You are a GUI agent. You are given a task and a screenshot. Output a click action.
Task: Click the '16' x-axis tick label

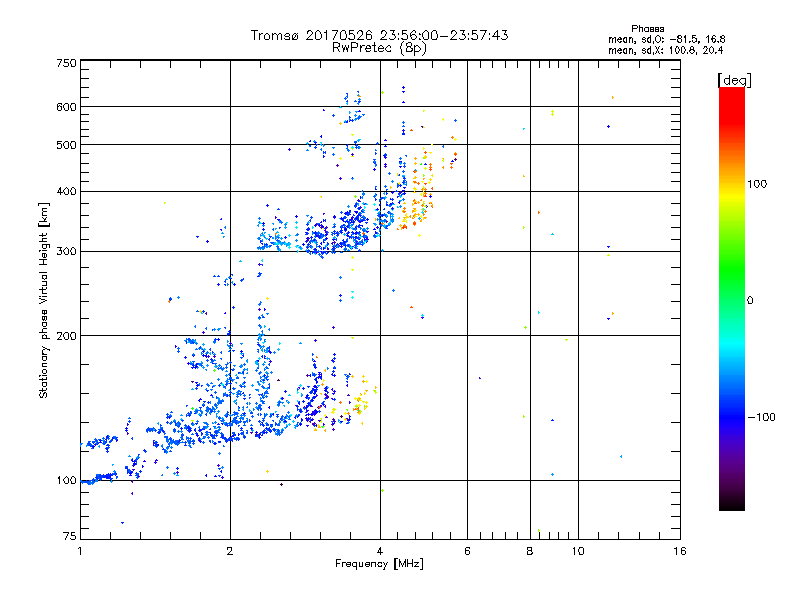point(680,551)
